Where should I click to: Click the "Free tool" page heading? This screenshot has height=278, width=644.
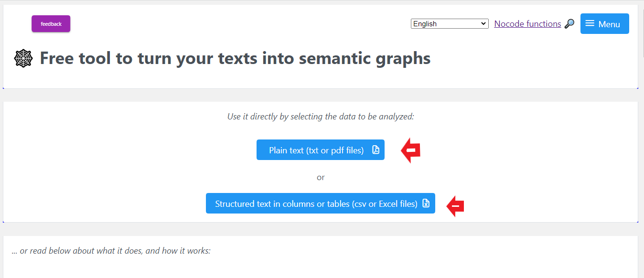tap(235, 59)
